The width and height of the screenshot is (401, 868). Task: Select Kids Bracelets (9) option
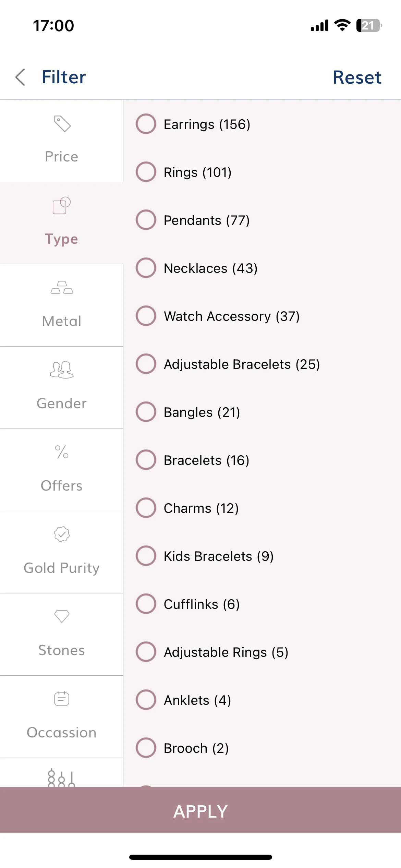pyautogui.click(x=205, y=556)
